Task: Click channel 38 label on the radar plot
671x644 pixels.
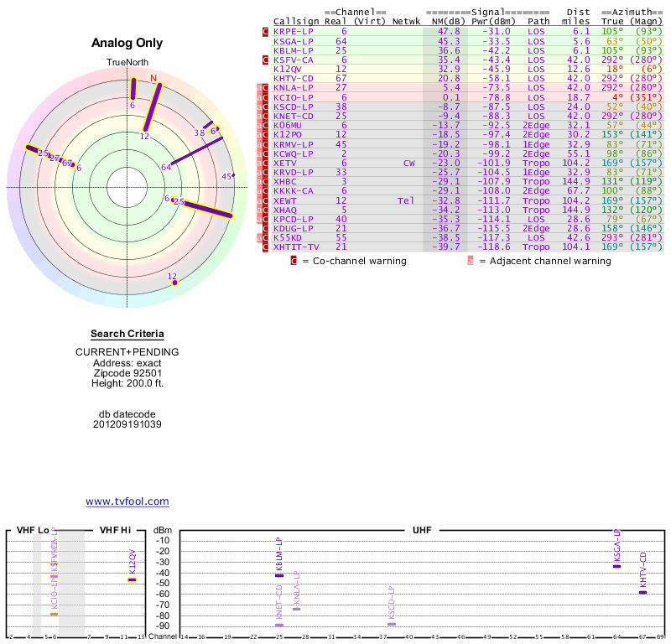Action: pos(199,132)
